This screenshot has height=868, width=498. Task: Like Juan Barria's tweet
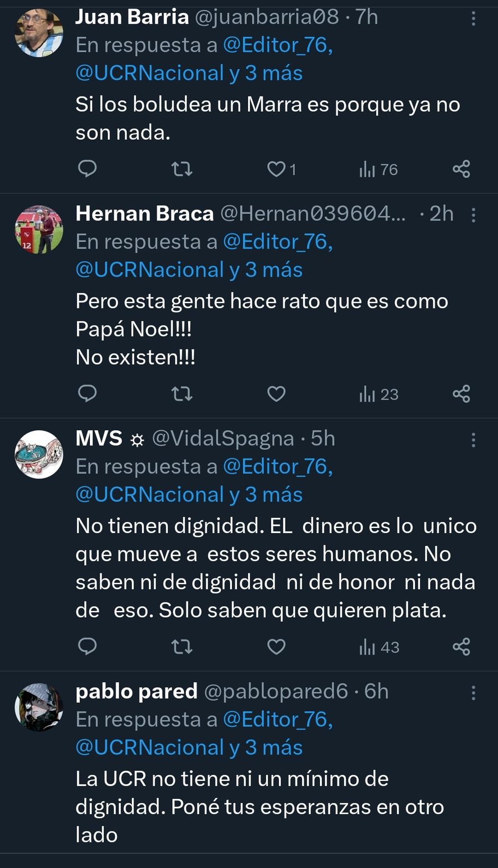point(276,169)
